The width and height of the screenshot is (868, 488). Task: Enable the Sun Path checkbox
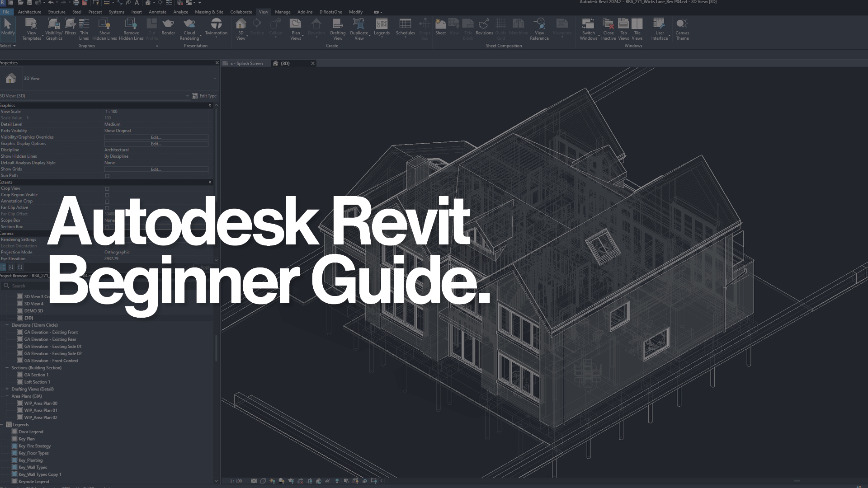coord(107,176)
